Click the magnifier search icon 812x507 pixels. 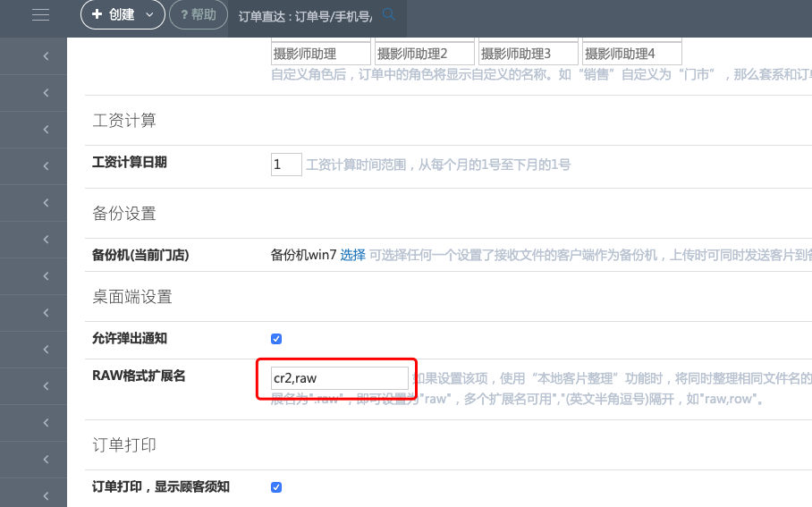click(x=388, y=14)
